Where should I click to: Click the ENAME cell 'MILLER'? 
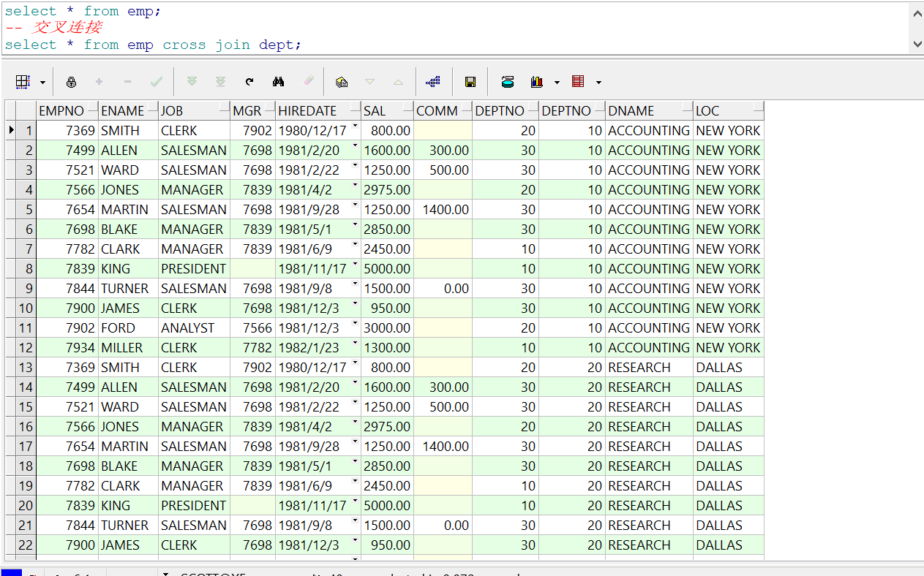coord(129,348)
